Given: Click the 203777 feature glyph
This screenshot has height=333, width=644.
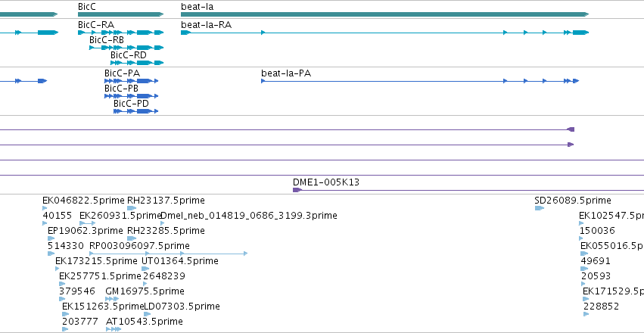Looking at the screenshot, I should [65, 329].
